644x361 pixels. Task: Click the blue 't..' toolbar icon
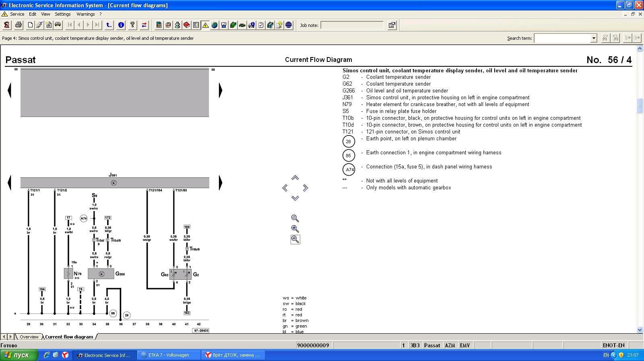click(109, 25)
